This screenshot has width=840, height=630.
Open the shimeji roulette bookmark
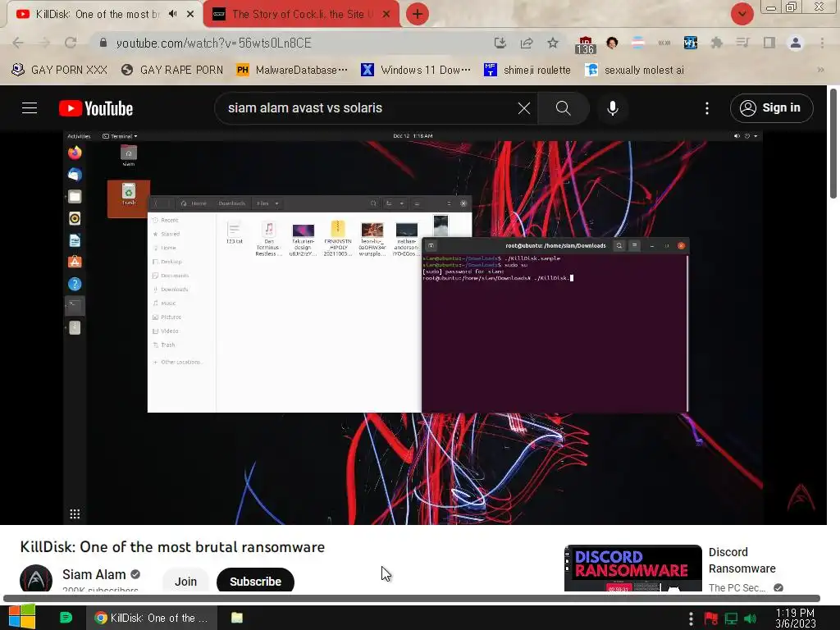[527, 70]
